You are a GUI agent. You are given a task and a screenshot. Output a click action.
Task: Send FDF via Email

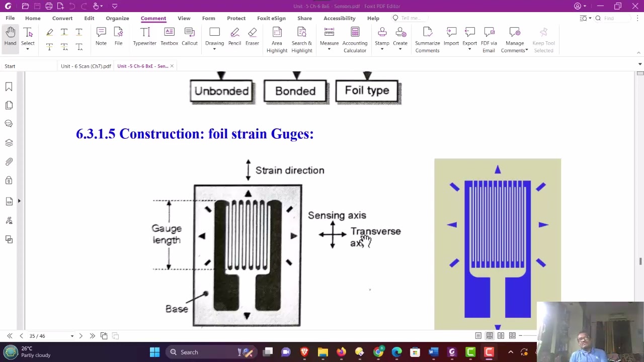point(489,40)
